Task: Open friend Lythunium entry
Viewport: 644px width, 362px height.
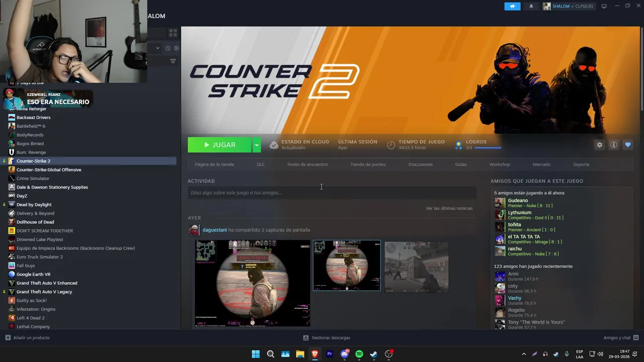Action: pyautogui.click(x=529, y=215)
